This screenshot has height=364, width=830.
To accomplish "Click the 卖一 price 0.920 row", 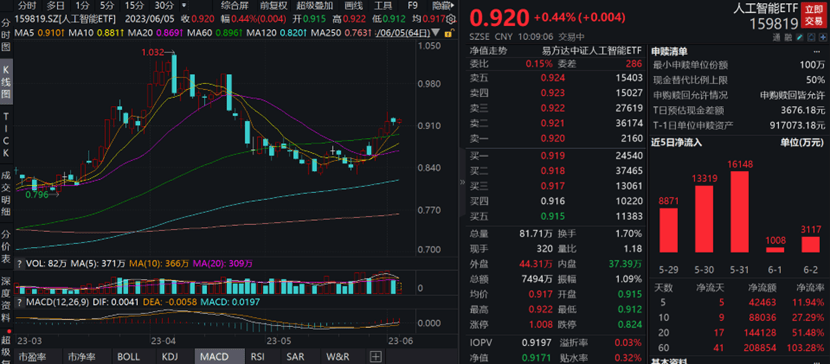I will click(x=556, y=138).
